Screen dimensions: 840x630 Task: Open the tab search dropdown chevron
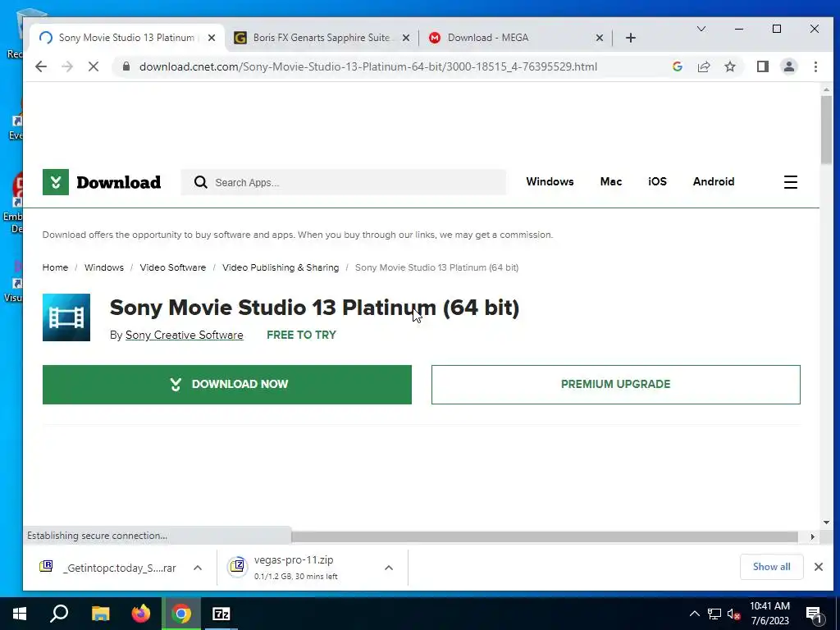(701, 29)
